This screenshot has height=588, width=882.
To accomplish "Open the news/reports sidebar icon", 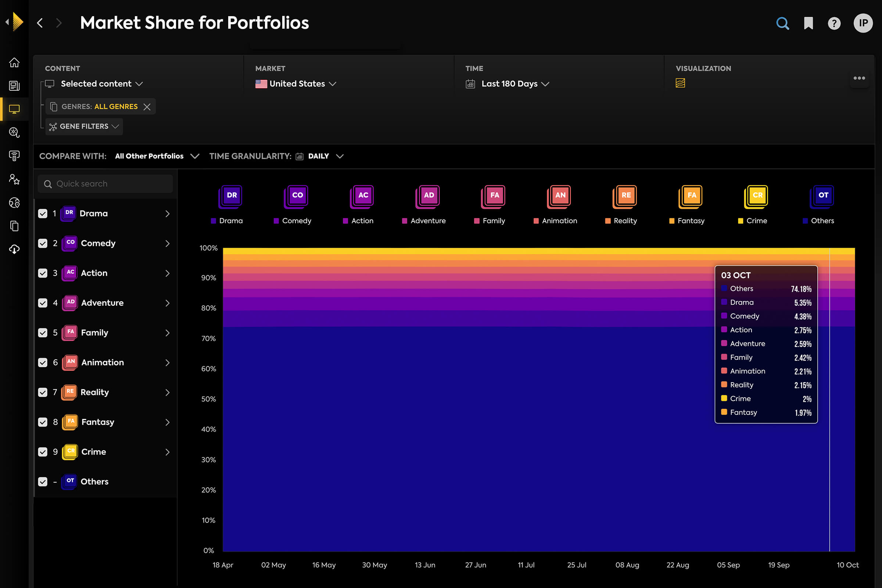I will (14, 86).
